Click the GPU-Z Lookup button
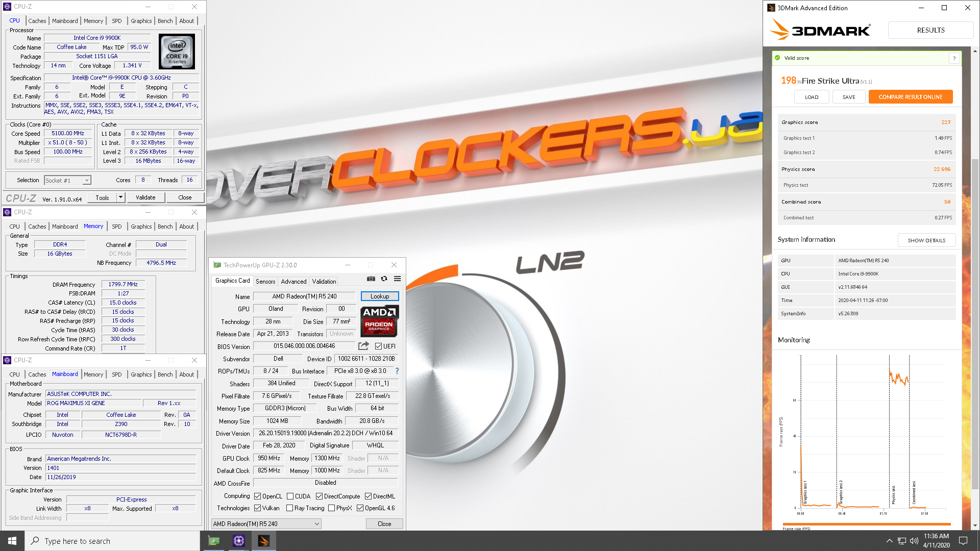980x551 pixels. 380,296
